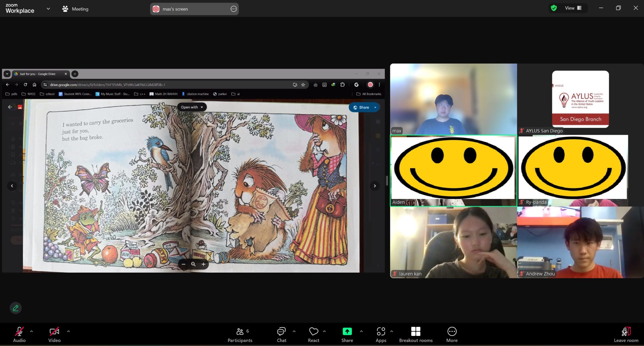Open the parker bookmark
This screenshot has width=644, height=346.
[x=220, y=94]
